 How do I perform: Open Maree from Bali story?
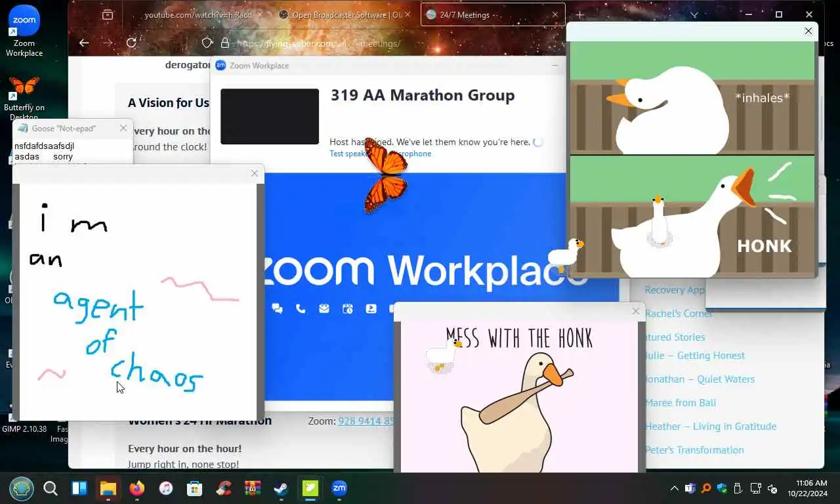click(x=681, y=402)
